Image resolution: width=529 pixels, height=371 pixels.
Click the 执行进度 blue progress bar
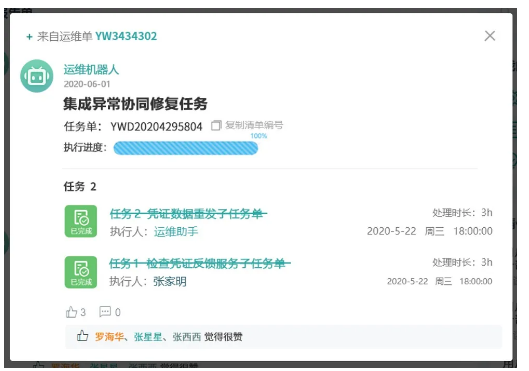tap(186, 148)
